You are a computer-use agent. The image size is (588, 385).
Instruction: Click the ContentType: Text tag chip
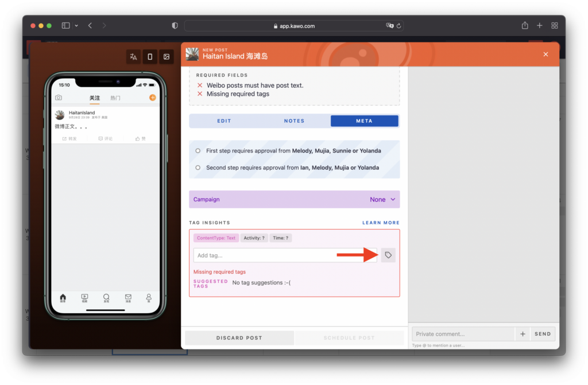216,238
